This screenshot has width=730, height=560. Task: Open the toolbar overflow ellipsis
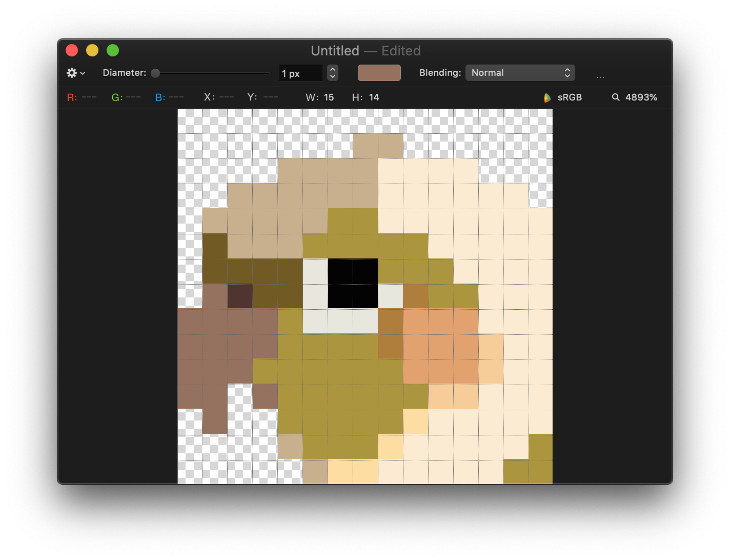[x=600, y=76]
